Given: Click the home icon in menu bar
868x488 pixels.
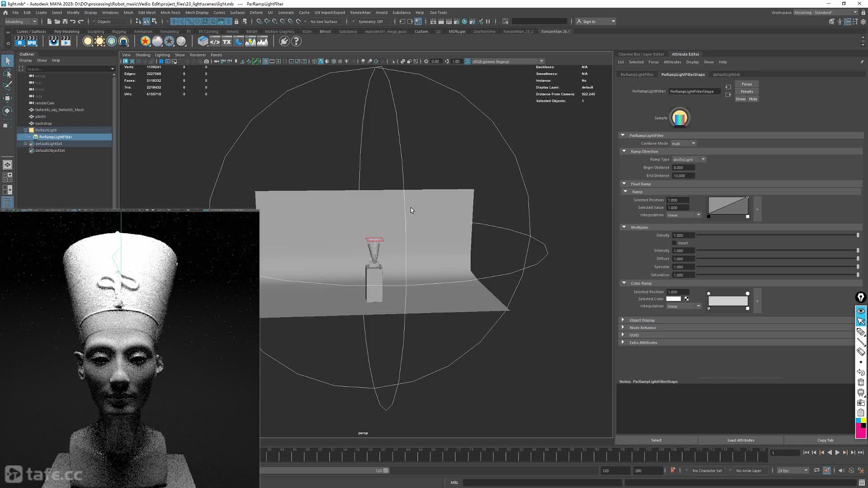Looking at the screenshot, I should (5, 13).
